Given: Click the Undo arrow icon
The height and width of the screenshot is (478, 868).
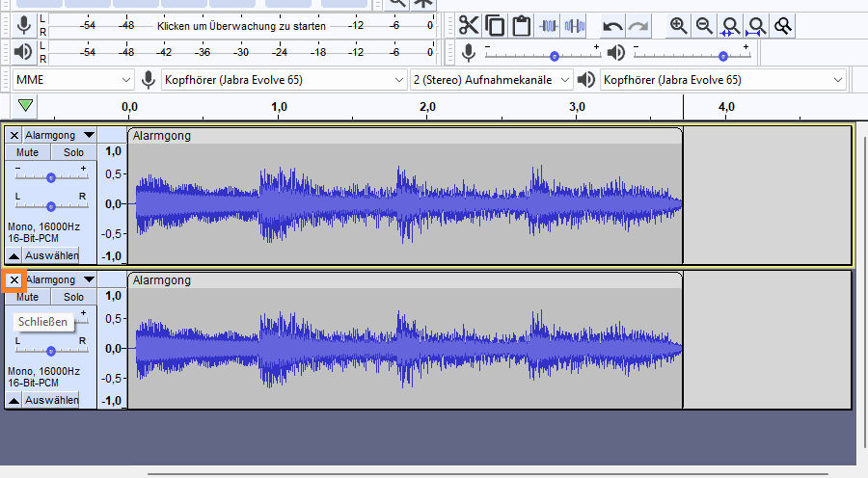Looking at the screenshot, I should (x=612, y=26).
